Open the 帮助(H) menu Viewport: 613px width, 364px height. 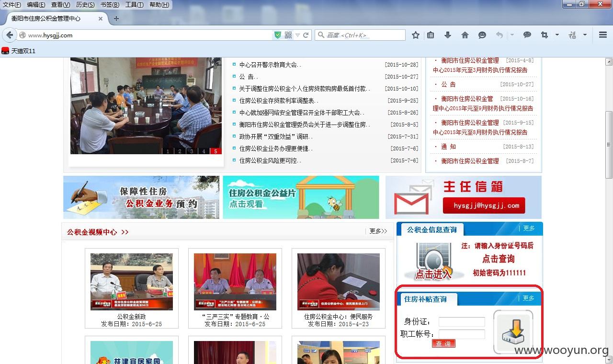(159, 5)
